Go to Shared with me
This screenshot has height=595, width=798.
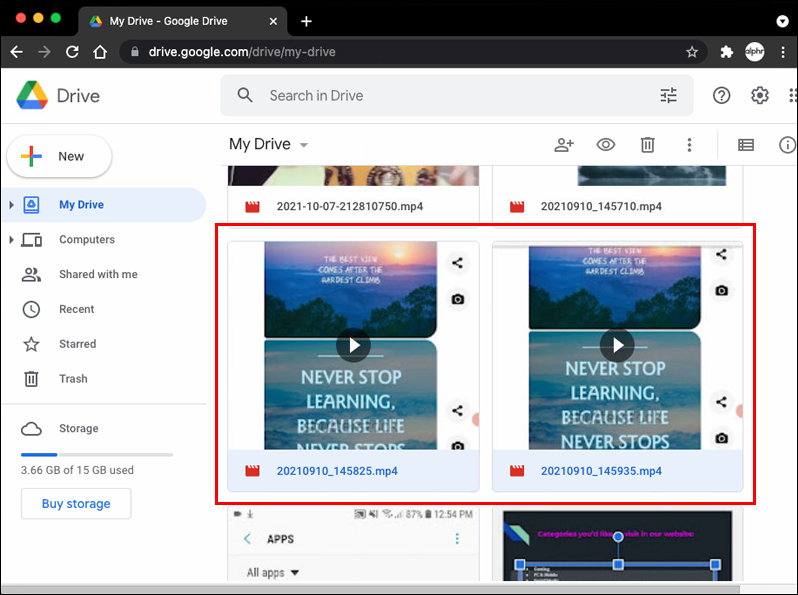click(x=98, y=274)
